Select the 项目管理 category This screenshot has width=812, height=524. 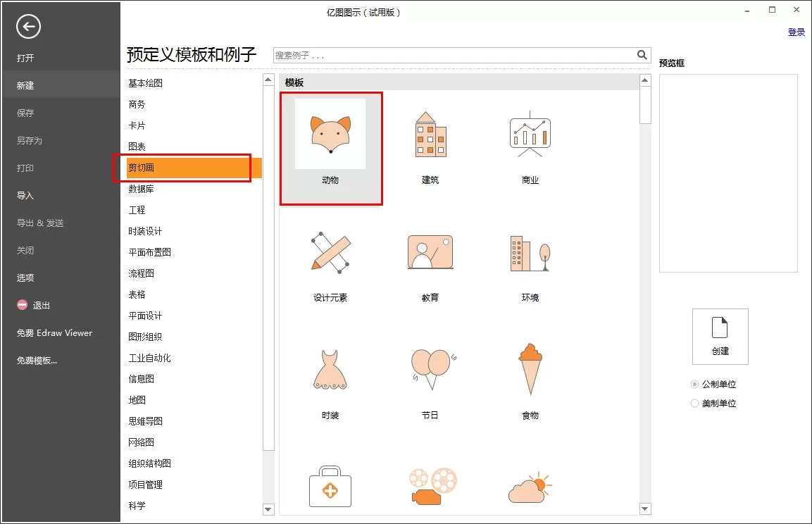point(146,485)
